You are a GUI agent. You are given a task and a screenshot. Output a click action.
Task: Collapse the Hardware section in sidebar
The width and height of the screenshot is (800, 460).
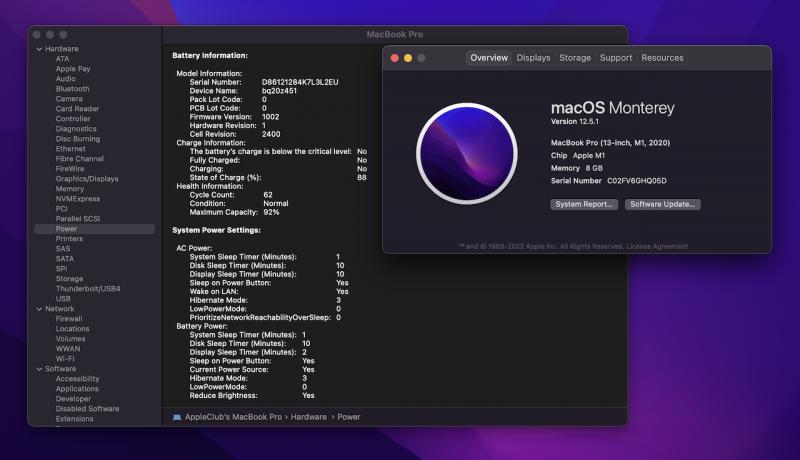pos(39,49)
